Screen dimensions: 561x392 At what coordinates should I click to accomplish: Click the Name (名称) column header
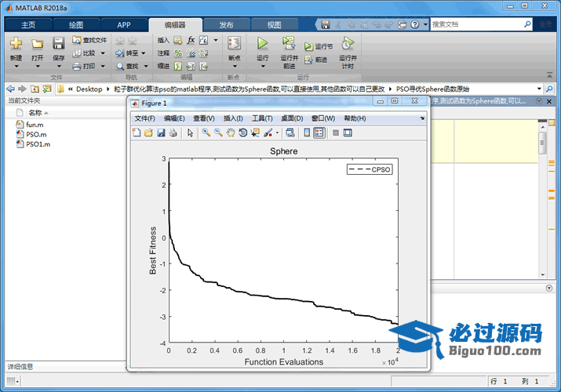click(35, 113)
